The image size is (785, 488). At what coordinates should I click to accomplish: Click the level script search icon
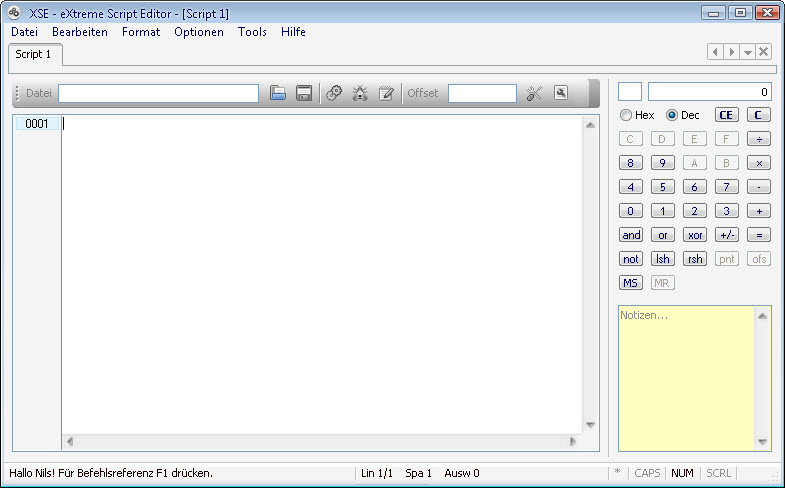(561, 93)
